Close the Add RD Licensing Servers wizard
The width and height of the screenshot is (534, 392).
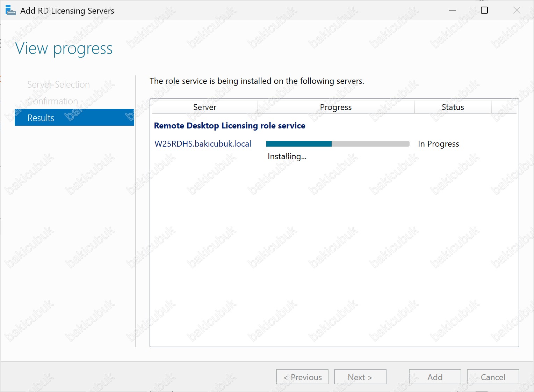(x=517, y=10)
